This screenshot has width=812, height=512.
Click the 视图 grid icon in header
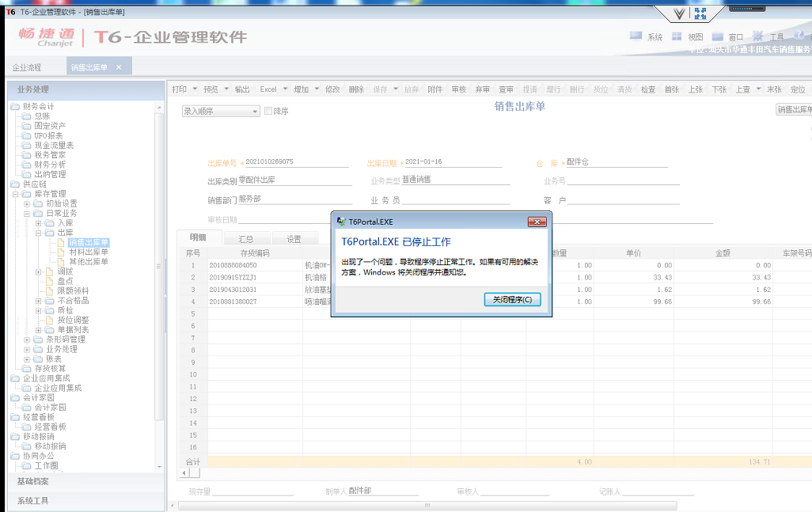pyautogui.click(x=677, y=36)
